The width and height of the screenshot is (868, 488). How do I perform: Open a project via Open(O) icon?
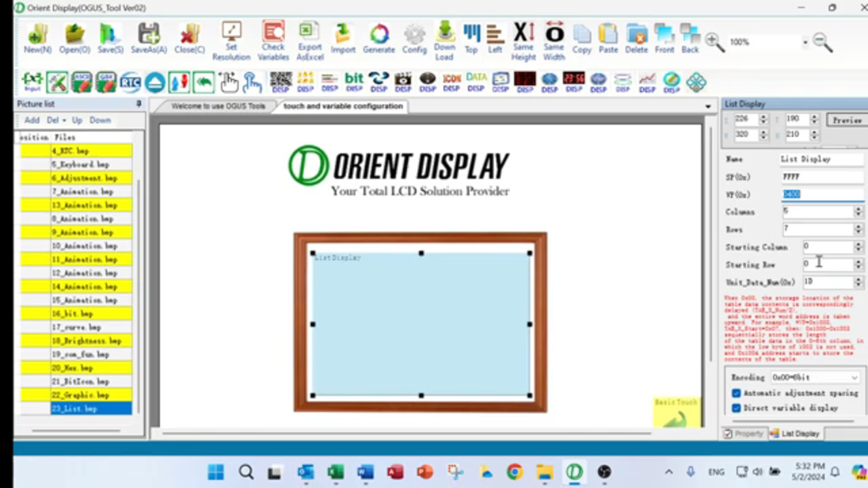pos(75,39)
